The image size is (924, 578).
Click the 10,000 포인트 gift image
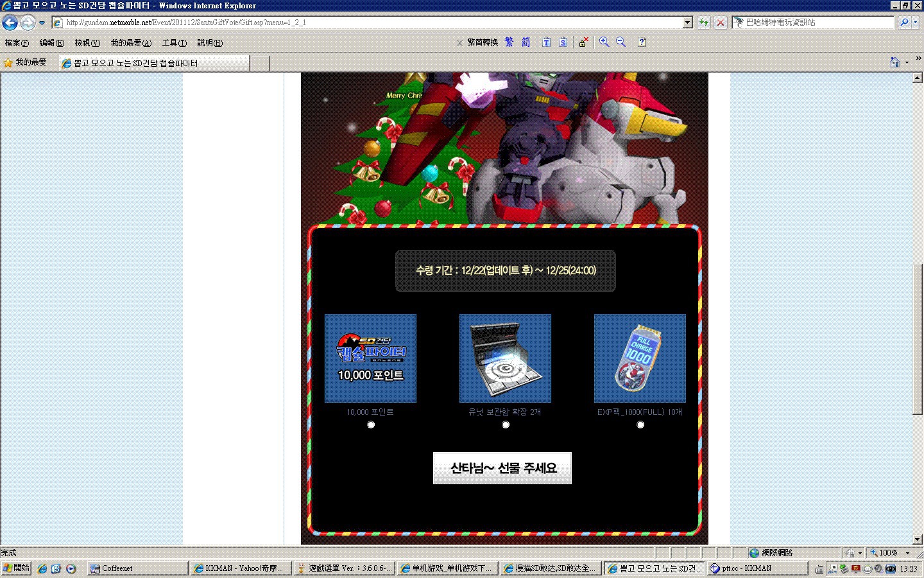370,358
